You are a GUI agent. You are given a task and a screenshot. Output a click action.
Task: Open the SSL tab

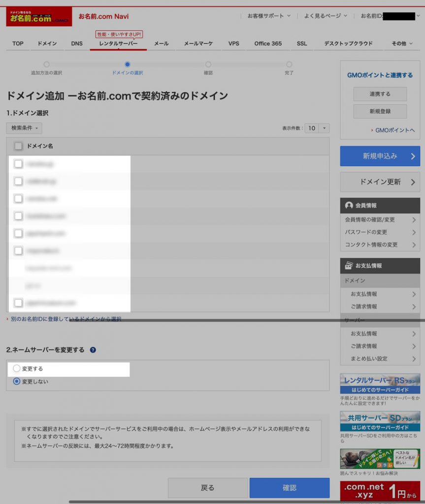[x=301, y=43]
